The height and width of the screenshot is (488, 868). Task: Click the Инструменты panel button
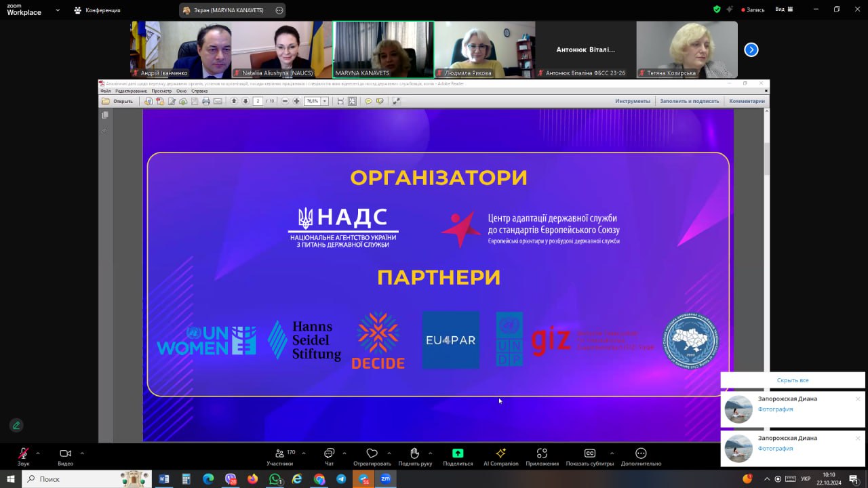(632, 101)
